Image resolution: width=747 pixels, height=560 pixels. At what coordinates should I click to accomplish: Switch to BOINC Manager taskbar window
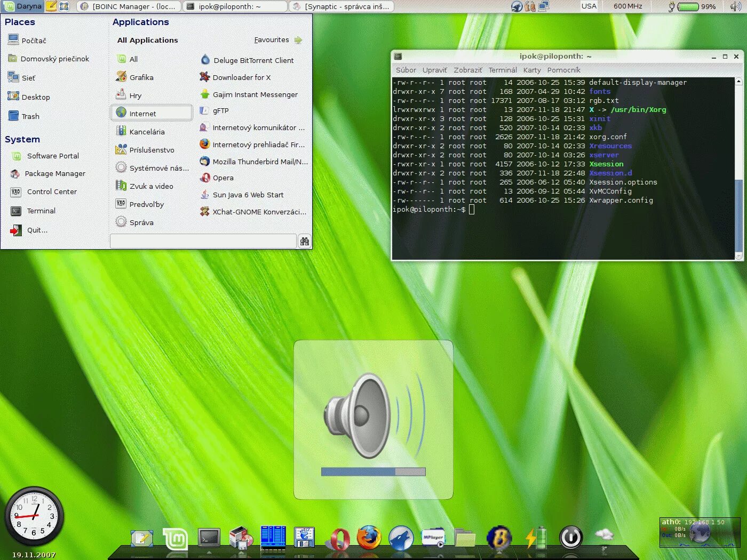click(x=128, y=6)
